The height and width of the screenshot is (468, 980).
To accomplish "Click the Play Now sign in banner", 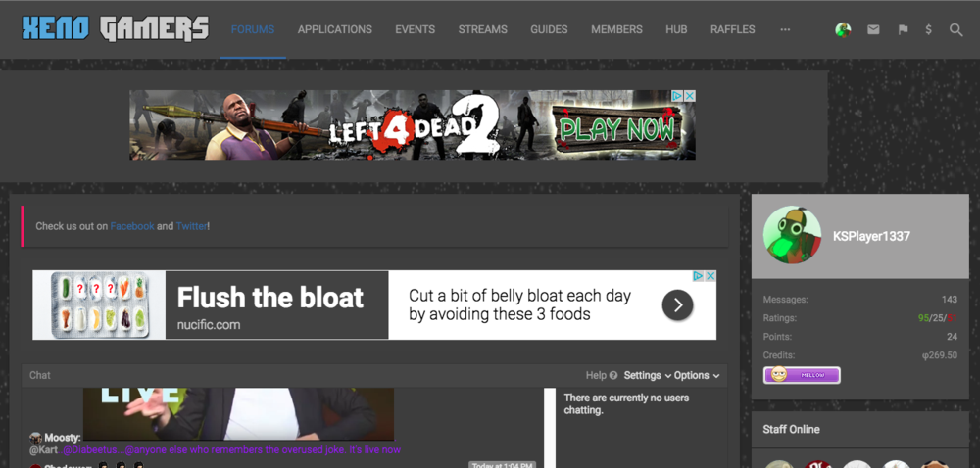I will click(x=616, y=129).
